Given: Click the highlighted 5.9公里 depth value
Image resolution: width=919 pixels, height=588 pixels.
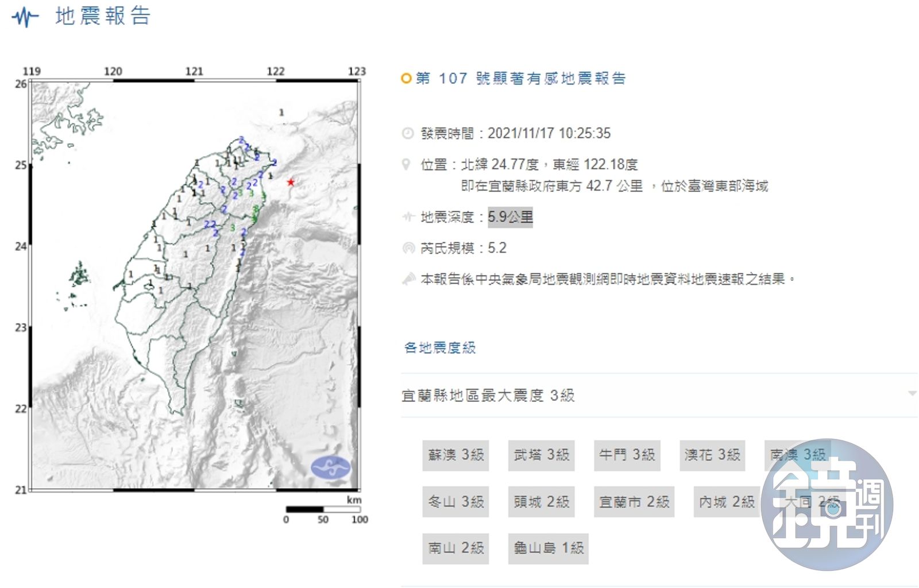Looking at the screenshot, I should point(510,217).
